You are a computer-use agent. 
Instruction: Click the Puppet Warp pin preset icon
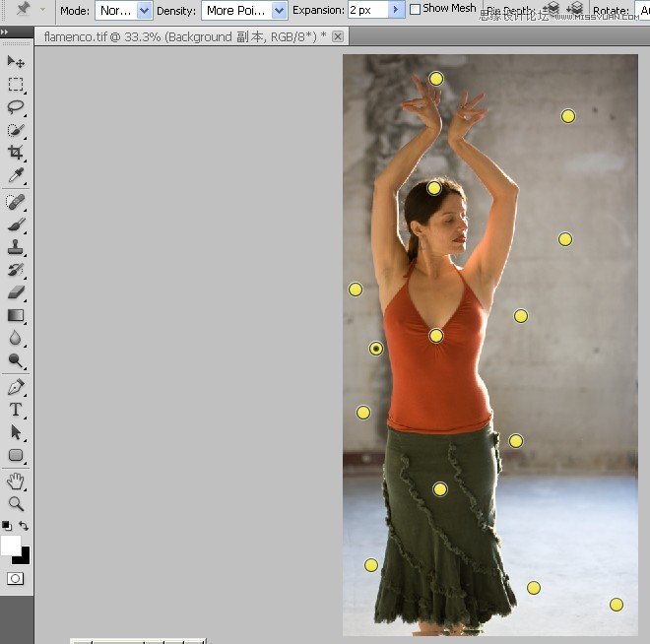click(24, 9)
